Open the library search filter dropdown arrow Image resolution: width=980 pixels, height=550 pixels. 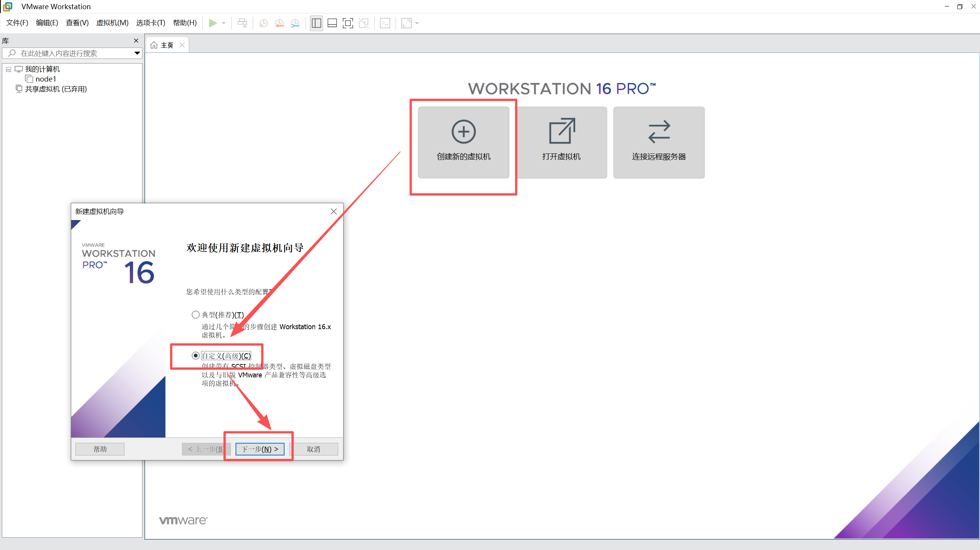(x=137, y=53)
